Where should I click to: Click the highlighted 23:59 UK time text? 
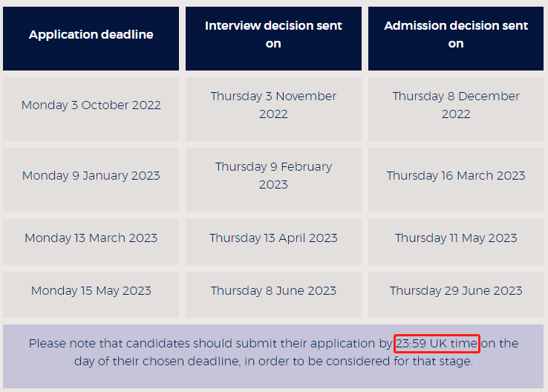coord(437,344)
